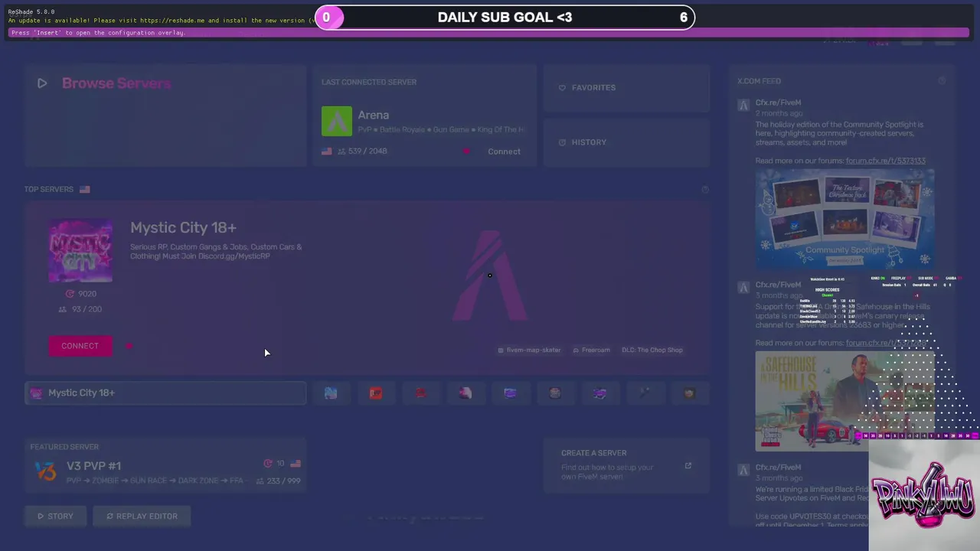Click the green Arena server logo

(337, 121)
